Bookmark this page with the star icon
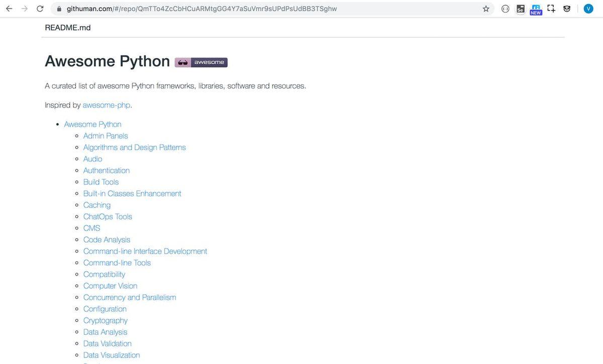Screen dimensions: 603x364 486,9
